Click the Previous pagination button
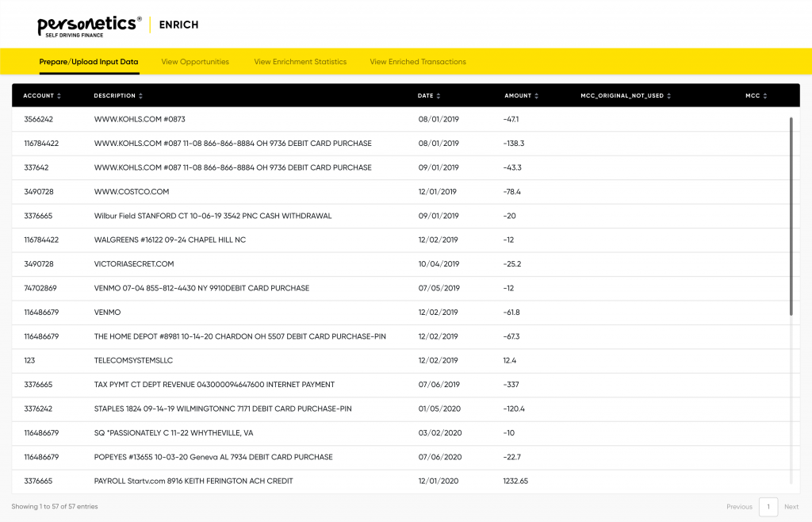This screenshot has width=812, height=522. (x=739, y=507)
